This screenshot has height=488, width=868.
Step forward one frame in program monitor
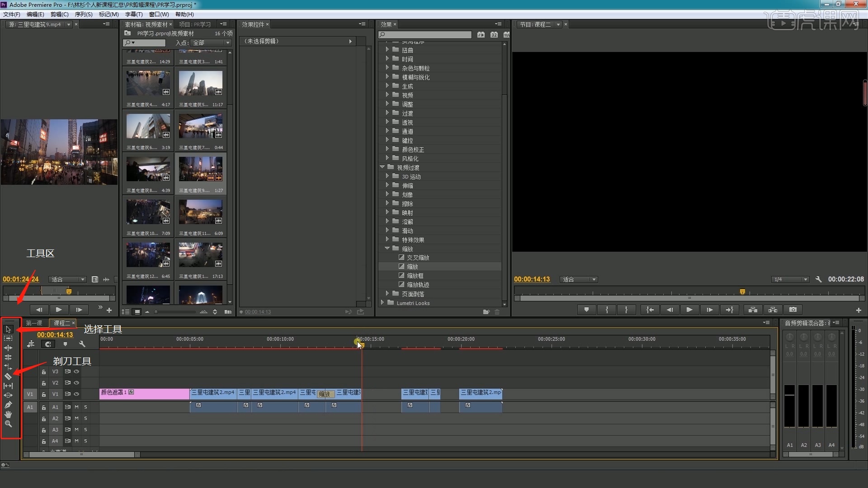pyautogui.click(x=709, y=310)
